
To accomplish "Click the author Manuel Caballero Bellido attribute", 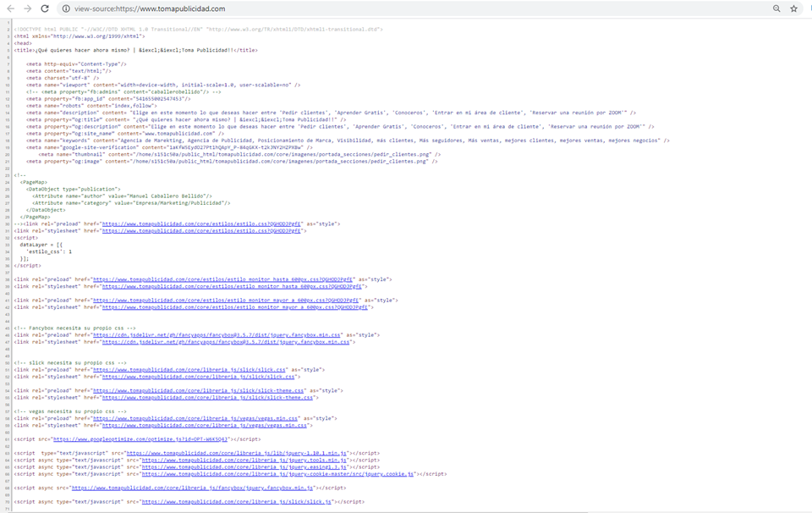I will point(122,196).
